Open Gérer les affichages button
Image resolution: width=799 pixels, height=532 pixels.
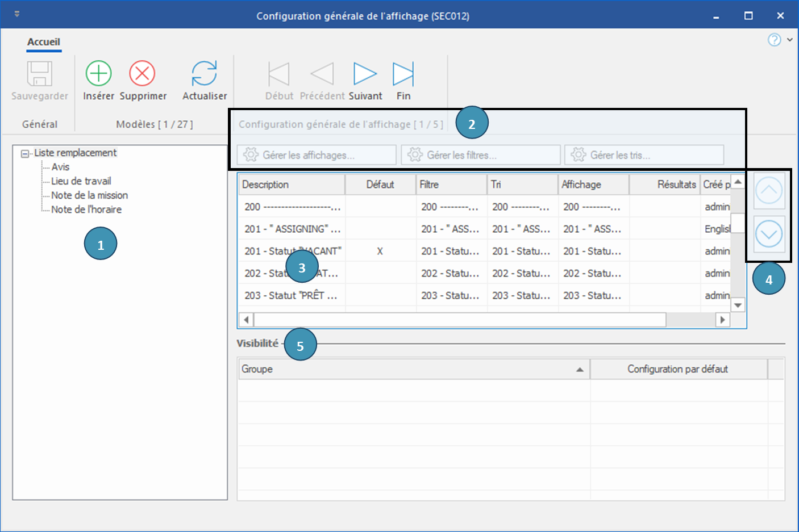pos(317,155)
